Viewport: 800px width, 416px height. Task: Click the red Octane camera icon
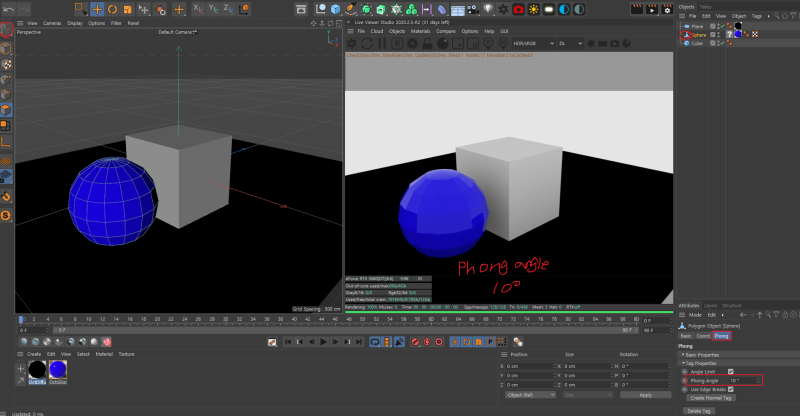coord(518,9)
